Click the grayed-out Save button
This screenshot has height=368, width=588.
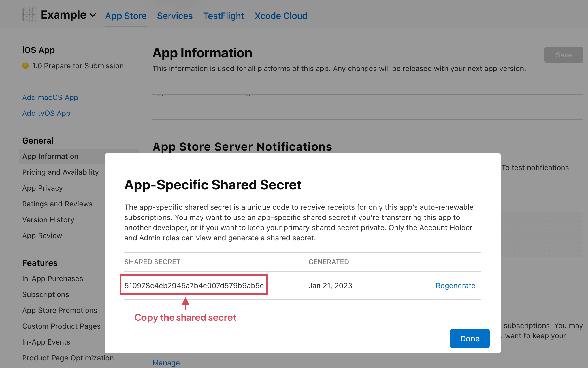(563, 55)
